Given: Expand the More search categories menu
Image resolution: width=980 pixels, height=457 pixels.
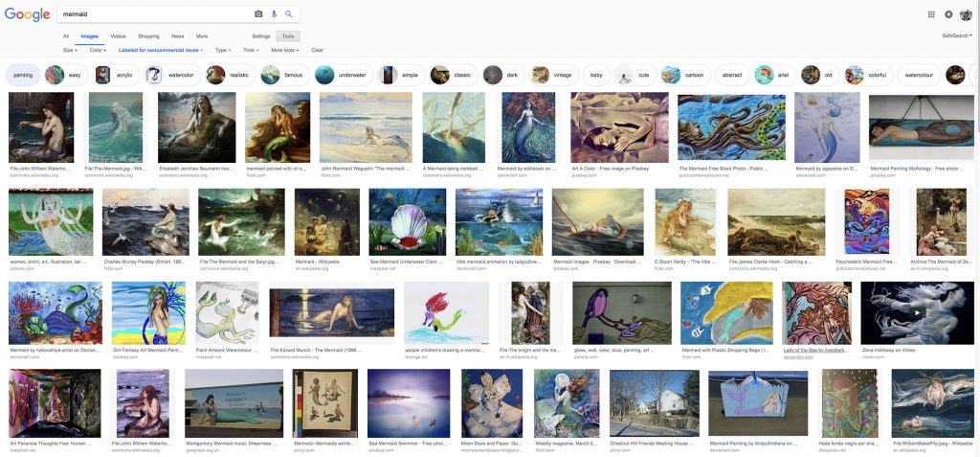Looking at the screenshot, I should coord(202,36).
